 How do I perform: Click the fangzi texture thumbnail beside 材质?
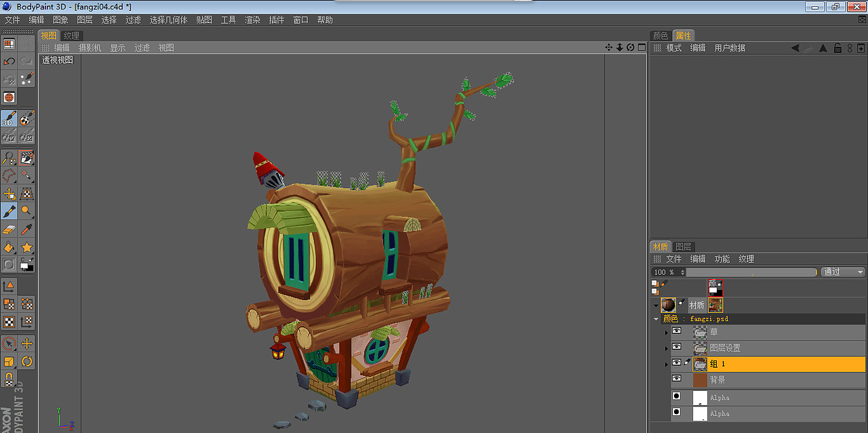[715, 305]
